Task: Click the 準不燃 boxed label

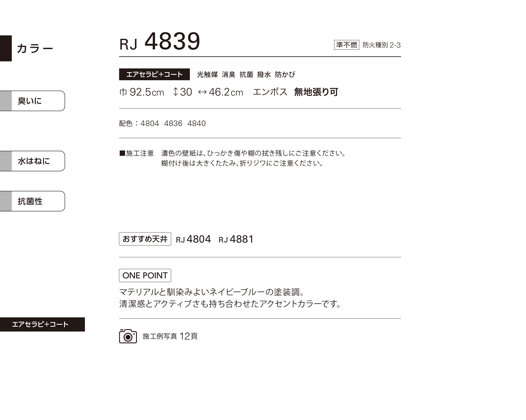Action: [346, 45]
